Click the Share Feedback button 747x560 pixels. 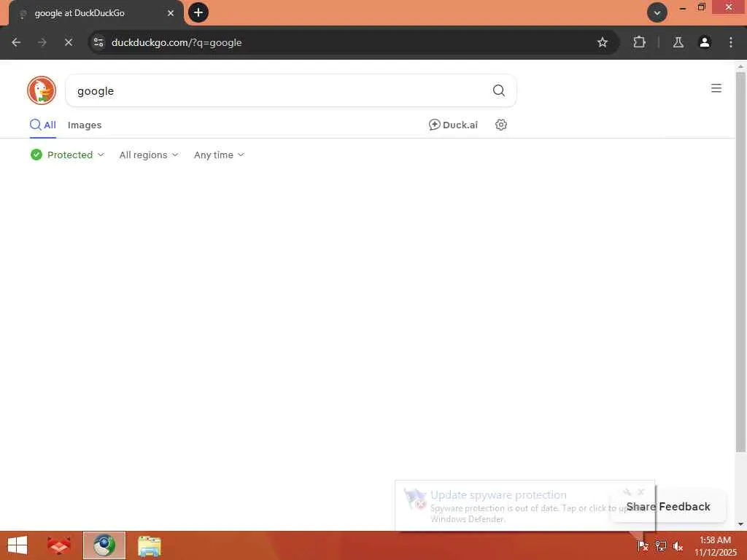(668, 506)
